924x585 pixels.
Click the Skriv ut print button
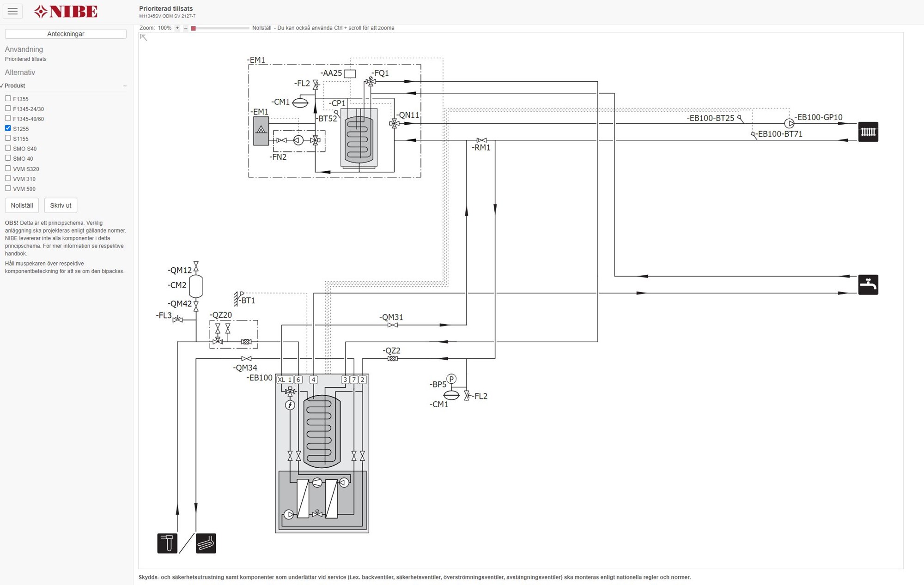(x=61, y=205)
